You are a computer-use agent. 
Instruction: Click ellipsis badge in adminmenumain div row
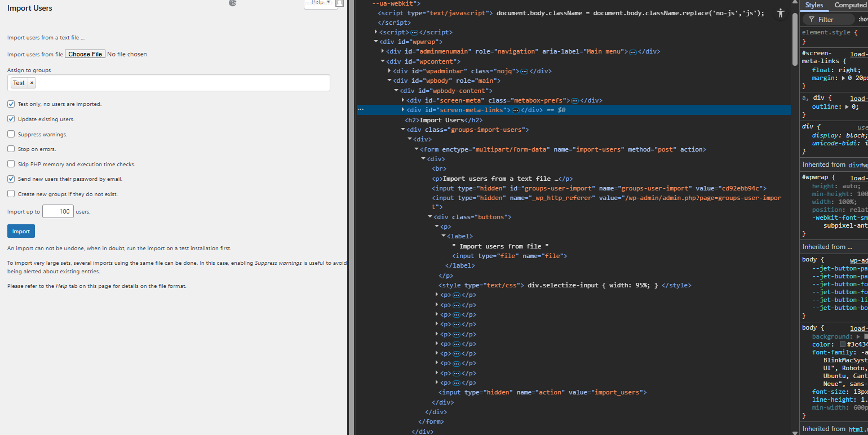(633, 52)
